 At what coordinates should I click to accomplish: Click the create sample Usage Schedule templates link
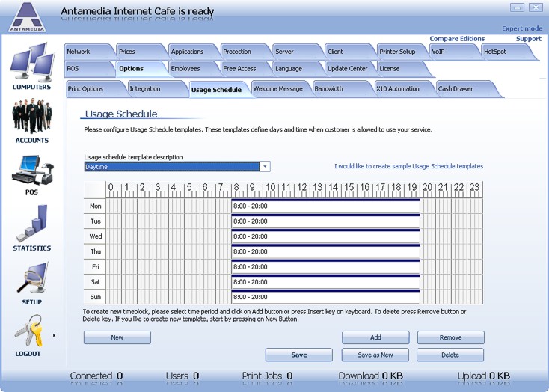[x=408, y=166]
